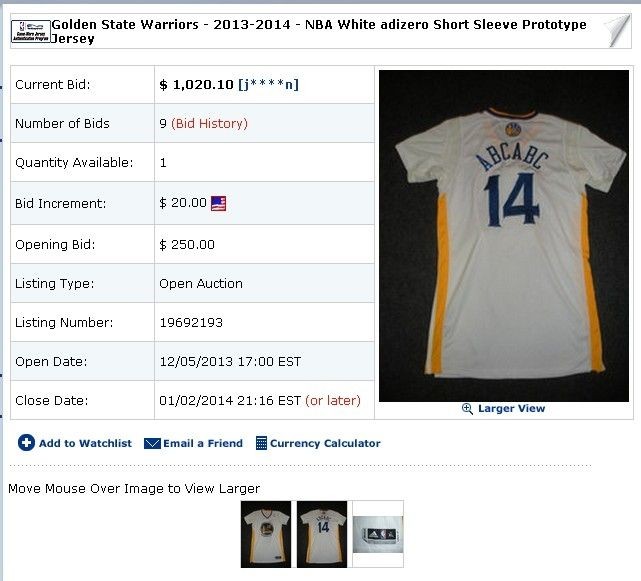Open the Bid History link
Viewport: 641px width, 581px height.
(209, 123)
